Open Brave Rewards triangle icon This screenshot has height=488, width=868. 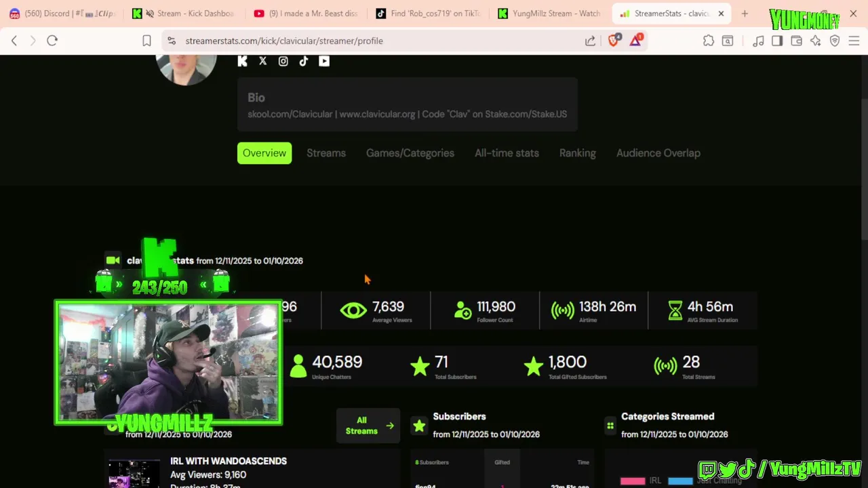coord(636,40)
